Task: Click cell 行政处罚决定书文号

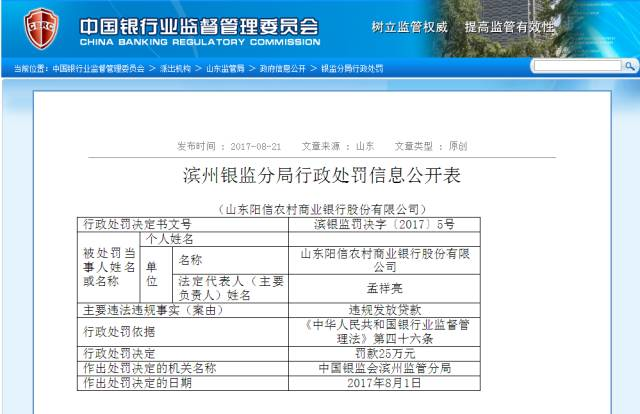Action: coord(183,225)
